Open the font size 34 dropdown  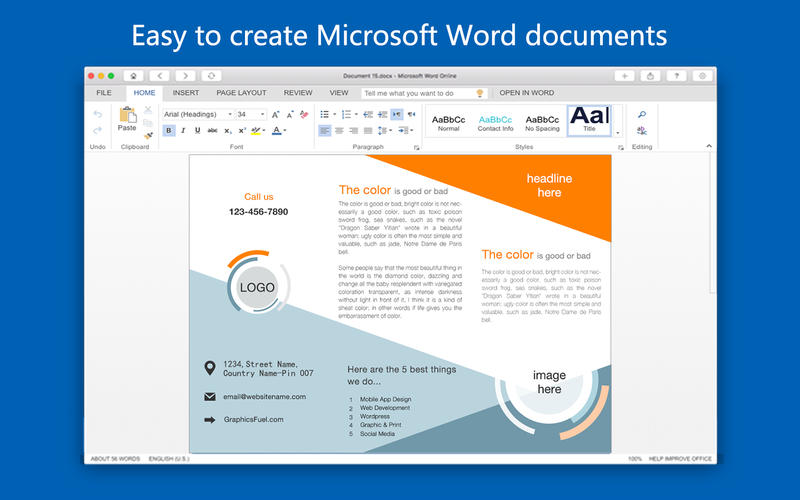pyautogui.click(x=251, y=114)
